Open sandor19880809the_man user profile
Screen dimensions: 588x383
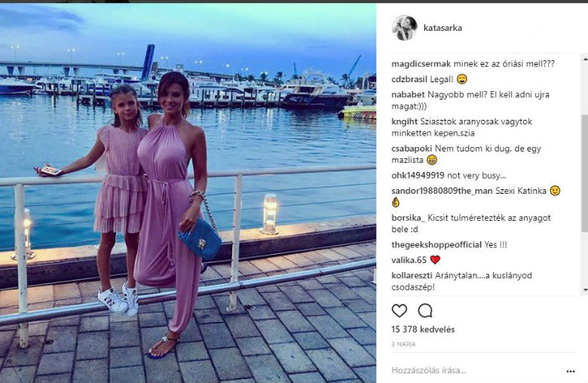click(442, 191)
